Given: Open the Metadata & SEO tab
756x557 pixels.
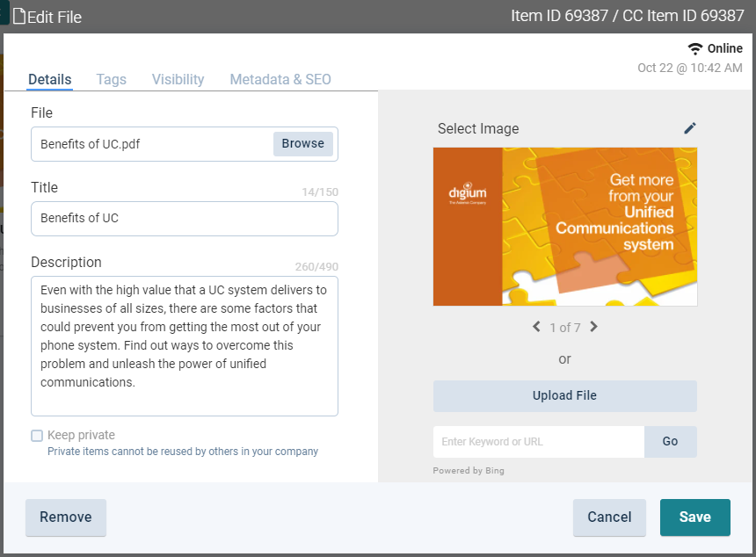Looking at the screenshot, I should click(x=280, y=79).
